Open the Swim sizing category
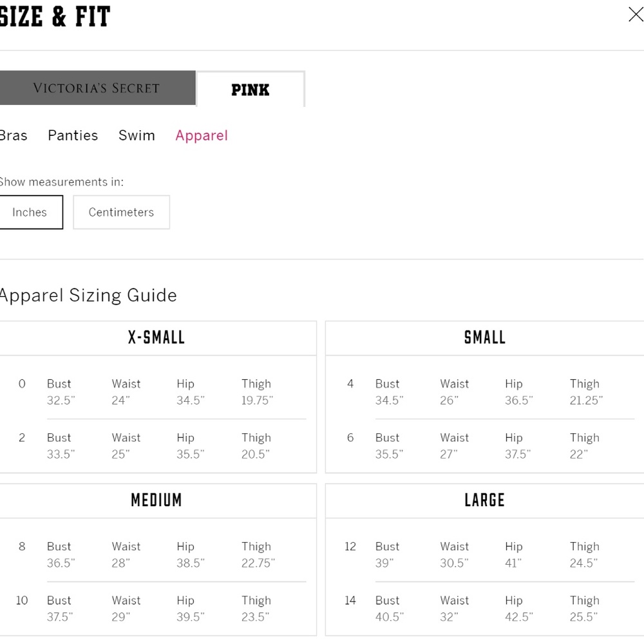Screen dimensions: 644x644 pyautogui.click(x=137, y=135)
